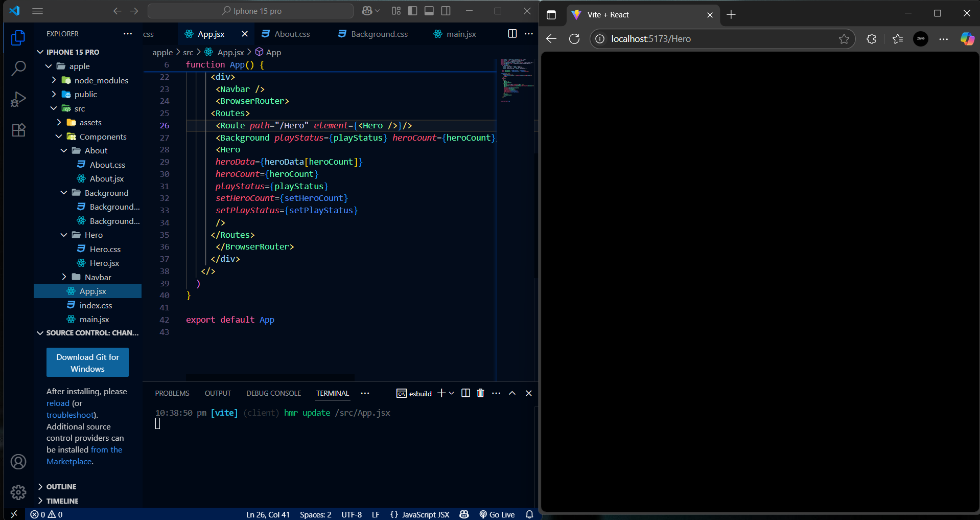The image size is (980, 520).
Task: Maximize the terminal panel size
Action: click(512, 393)
